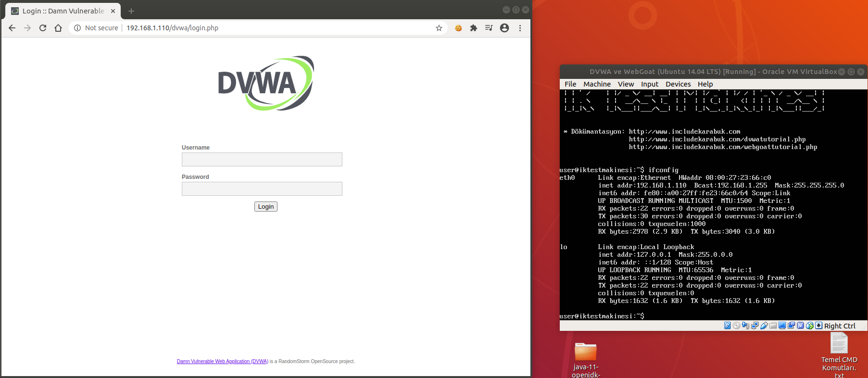Click the VirtualBox display status icon
Image resolution: width=868 pixels, height=378 pixels.
pyautogui.click(x=782, y=326)
